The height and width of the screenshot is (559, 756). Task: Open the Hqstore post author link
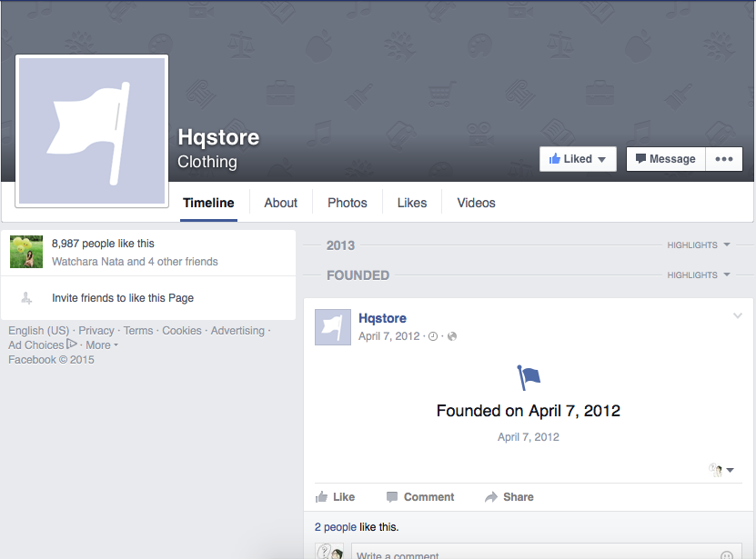pyautogui.click(x=382, y=318)
